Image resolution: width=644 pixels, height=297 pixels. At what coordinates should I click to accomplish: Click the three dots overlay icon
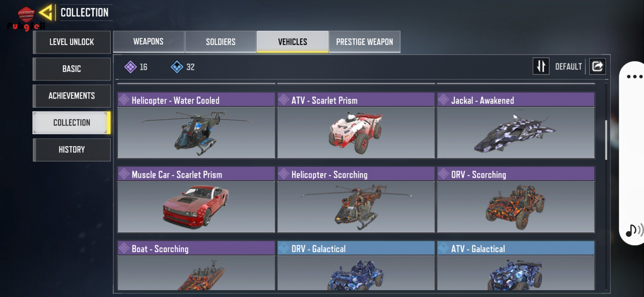(635, 76)
